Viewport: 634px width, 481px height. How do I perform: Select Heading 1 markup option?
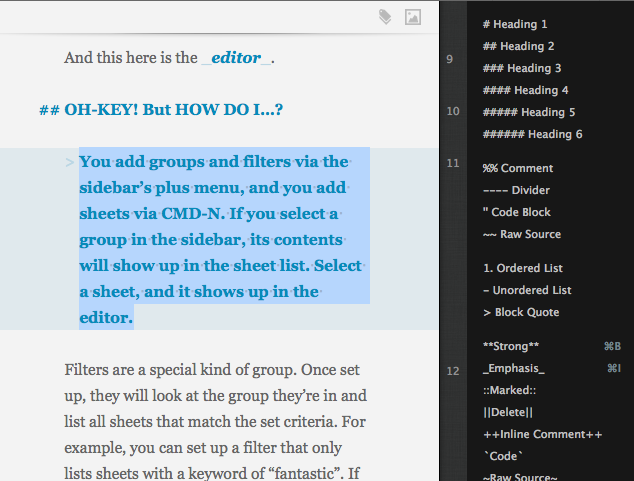pos(515,24)
